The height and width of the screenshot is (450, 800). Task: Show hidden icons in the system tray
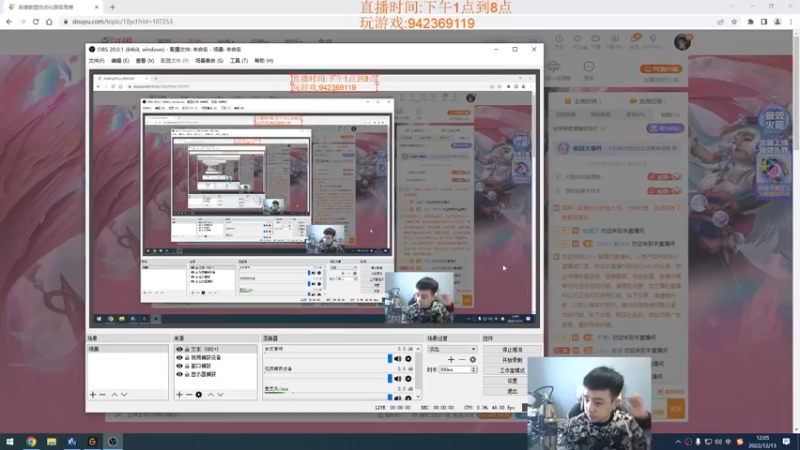point(678,442)
